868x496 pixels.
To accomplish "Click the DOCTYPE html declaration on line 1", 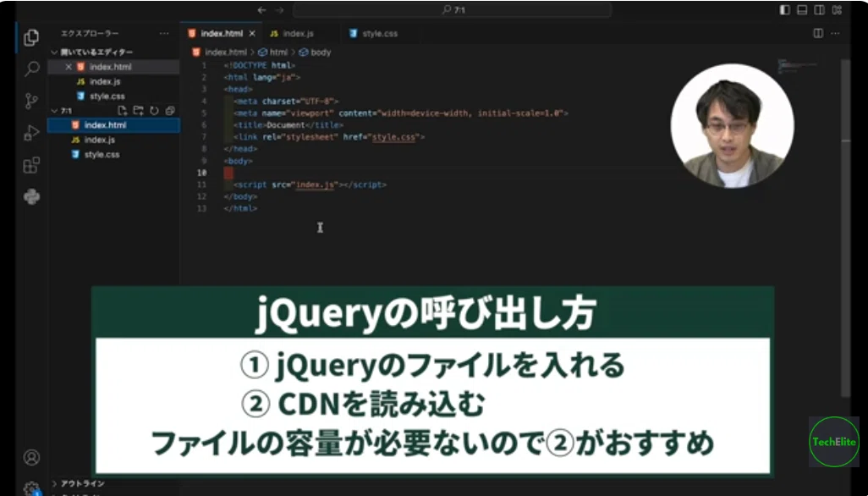I will click(x=261, y=65).
